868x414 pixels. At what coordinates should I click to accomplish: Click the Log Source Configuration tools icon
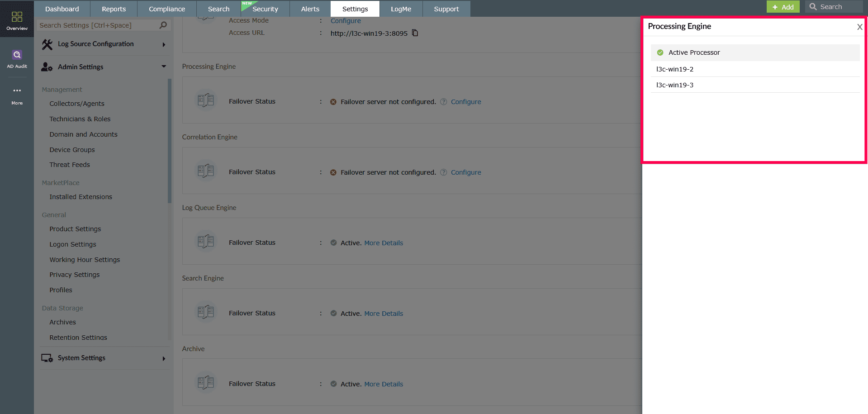(47, 44)
